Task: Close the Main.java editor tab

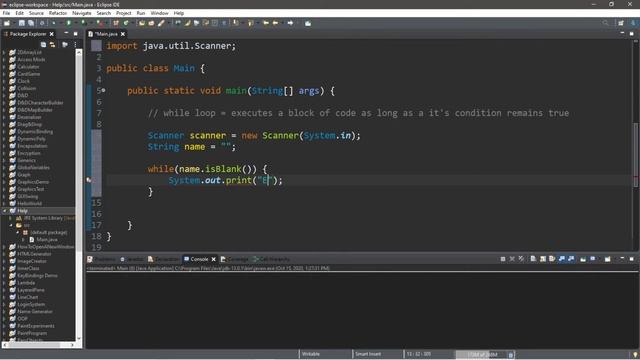Action: (x=122, y=34)
